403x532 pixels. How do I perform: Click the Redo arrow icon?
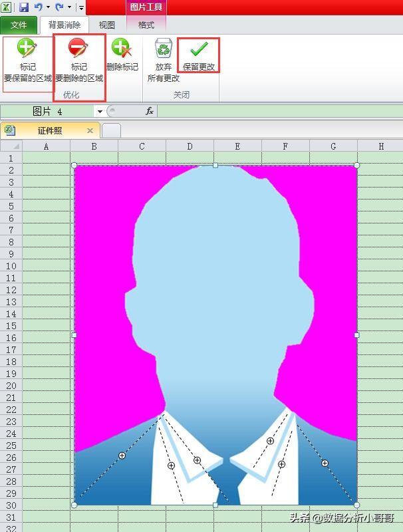59,7
